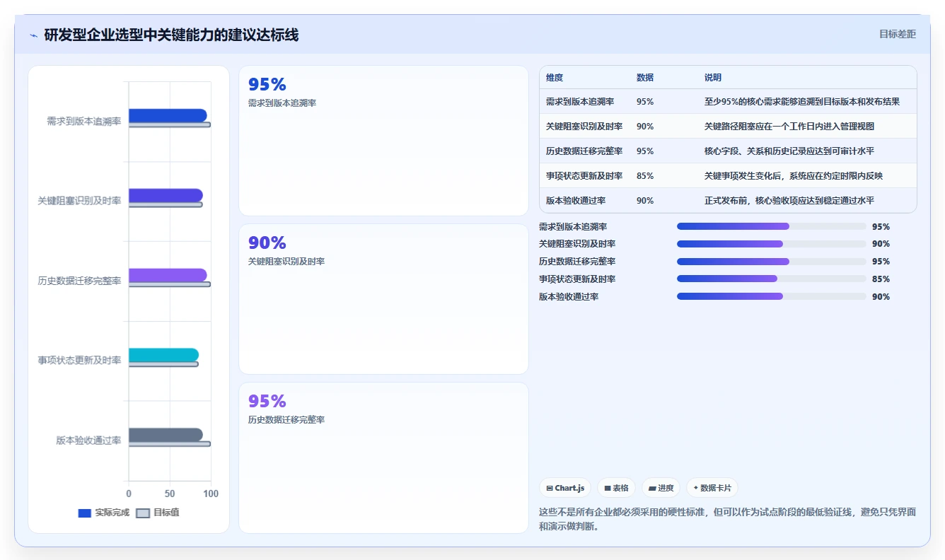Click the chart axis label 历史数据迁移完整率
Viewport: 945px width, 560px height.
(x=79, y=281)
